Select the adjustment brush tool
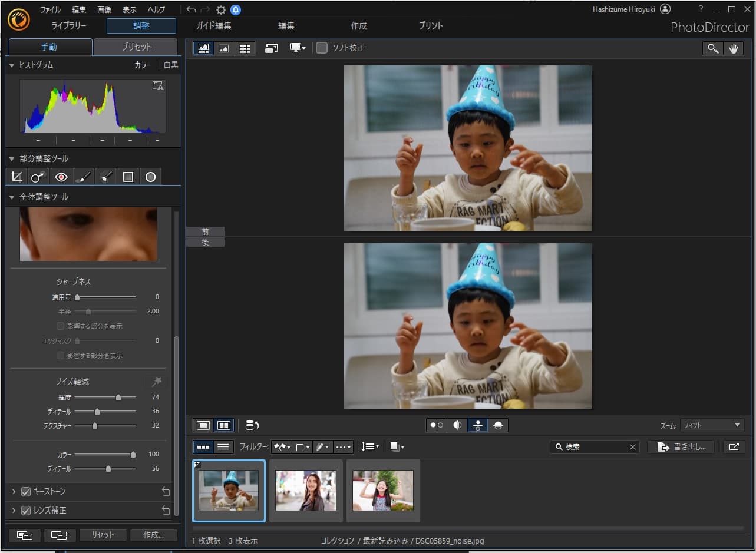The height and width of the screenshot is (553, 756). coord(83,176)
